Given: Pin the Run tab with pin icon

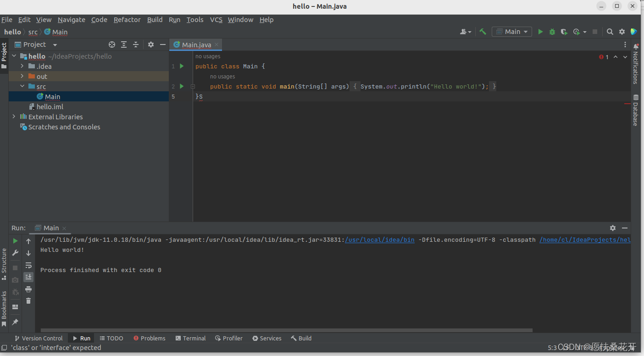Looking at the screenshot, I should point(15,322).
